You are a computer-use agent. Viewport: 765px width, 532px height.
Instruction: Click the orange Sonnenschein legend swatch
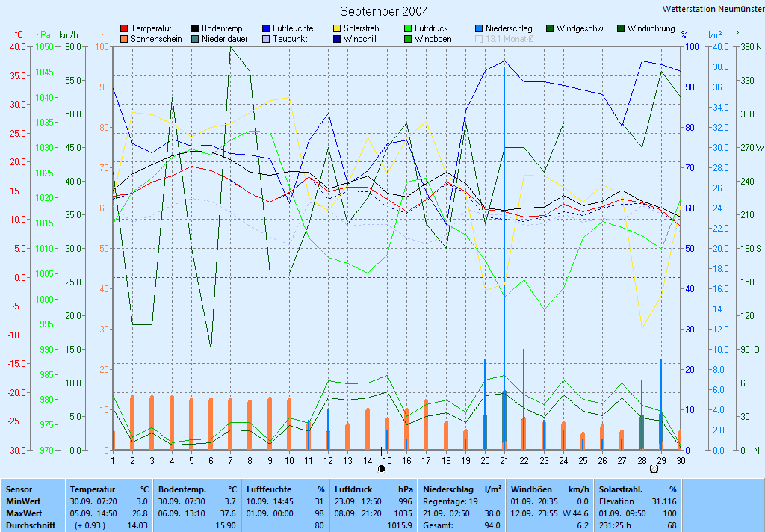(x=124, y=39)
